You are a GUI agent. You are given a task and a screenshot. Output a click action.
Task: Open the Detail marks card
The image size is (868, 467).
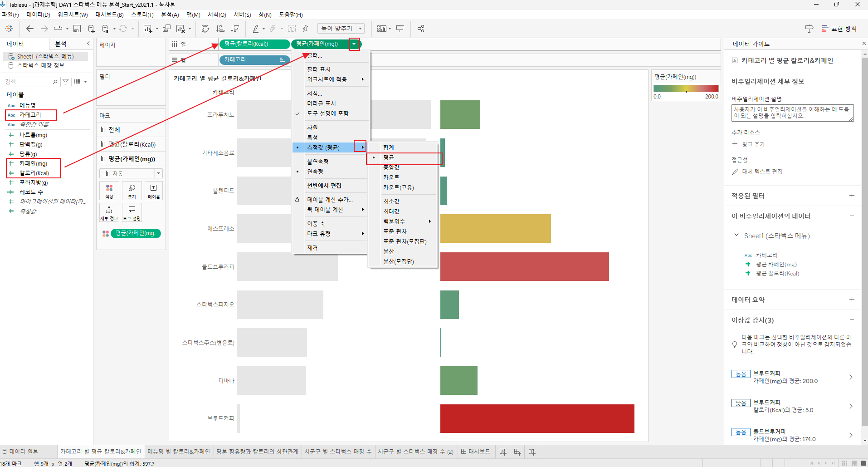[x=109, y=212]
